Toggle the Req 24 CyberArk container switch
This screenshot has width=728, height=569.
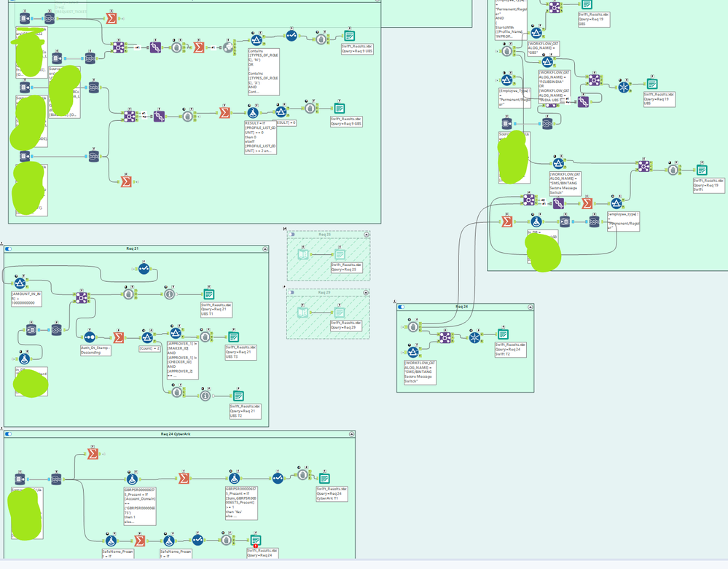(9, 433)
